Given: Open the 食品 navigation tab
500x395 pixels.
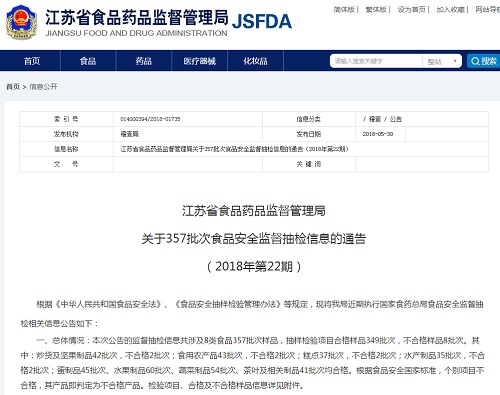Looking at the screenshot, I should (88, 61).
